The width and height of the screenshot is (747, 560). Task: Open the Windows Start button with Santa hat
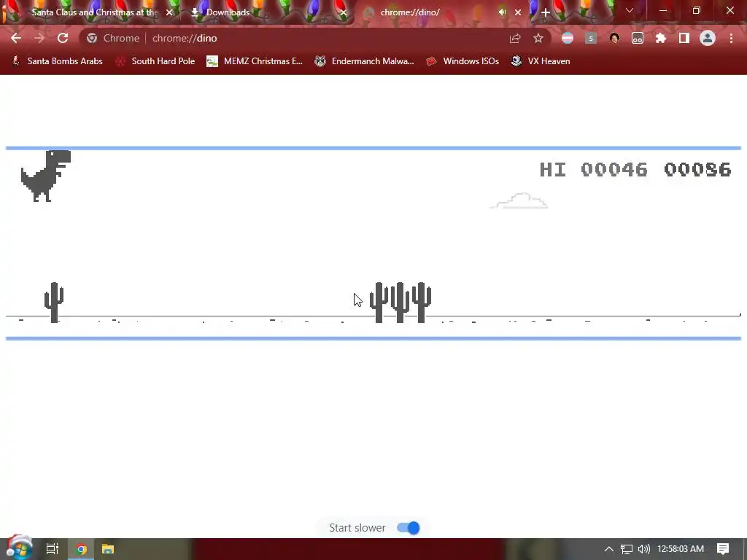tap(18, 548)
